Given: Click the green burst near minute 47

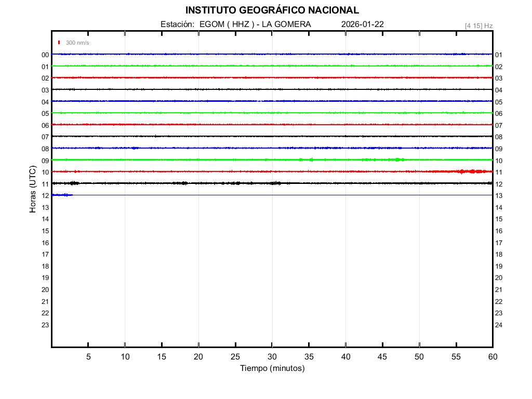Looking at the screenshot, I should point(398,159).
